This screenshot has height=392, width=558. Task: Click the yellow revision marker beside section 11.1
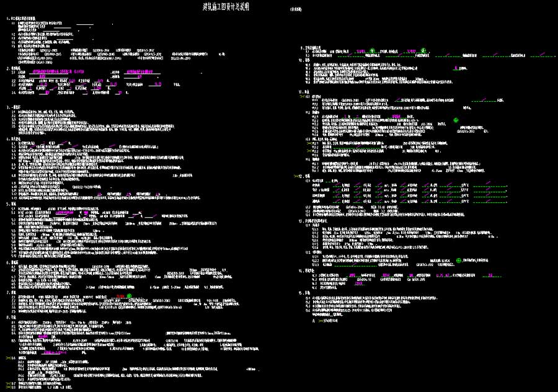pos(303,97)
